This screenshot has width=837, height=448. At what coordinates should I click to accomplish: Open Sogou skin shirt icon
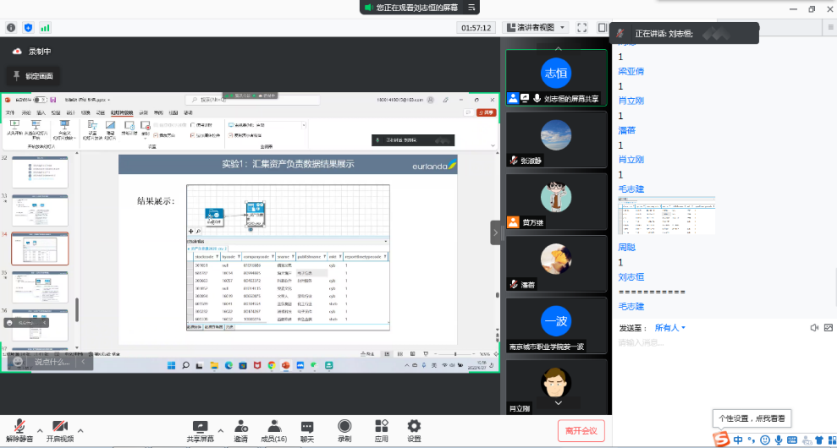click(x=820, y=440)
